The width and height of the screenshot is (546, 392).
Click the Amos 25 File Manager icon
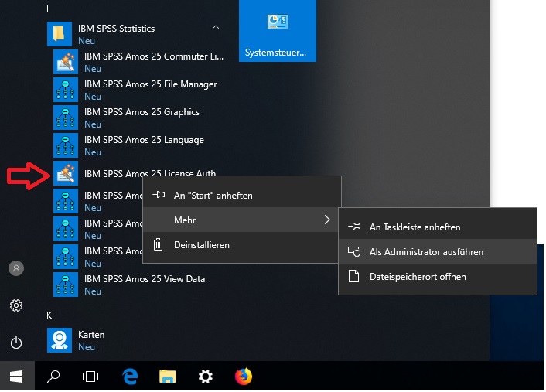pos(66,90)
